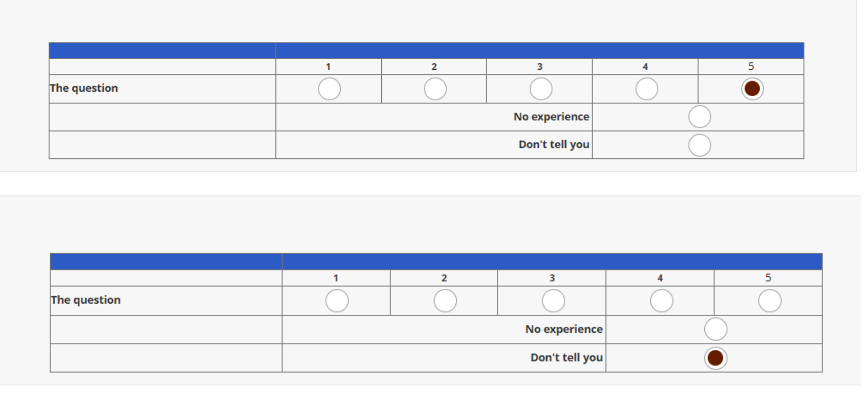Click "The question" label in the first table

point(84,88)
